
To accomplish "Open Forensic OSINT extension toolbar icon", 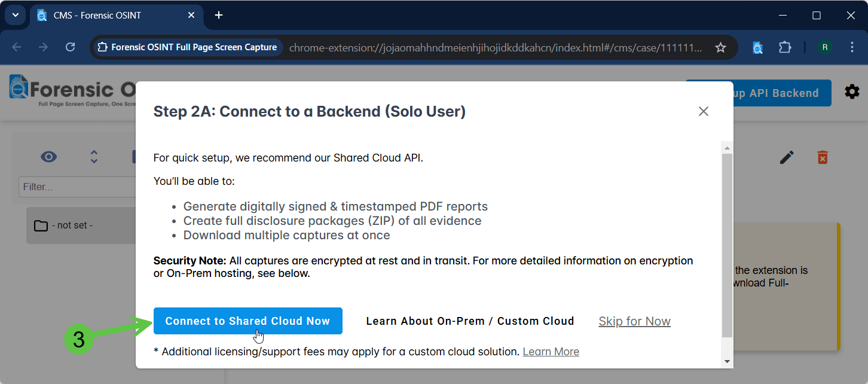I will point(757,47).
